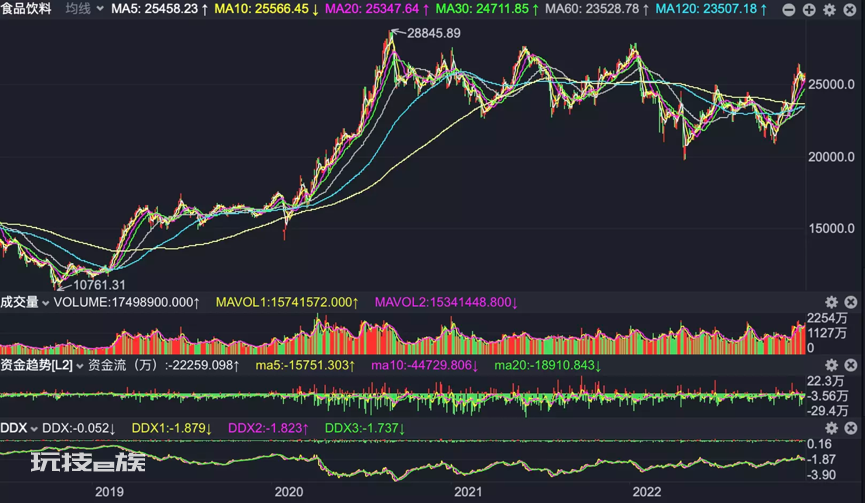Viewport: 865px width, 503px height.
Task: Select the MA120: 23507.18 value
Action: 712,9
